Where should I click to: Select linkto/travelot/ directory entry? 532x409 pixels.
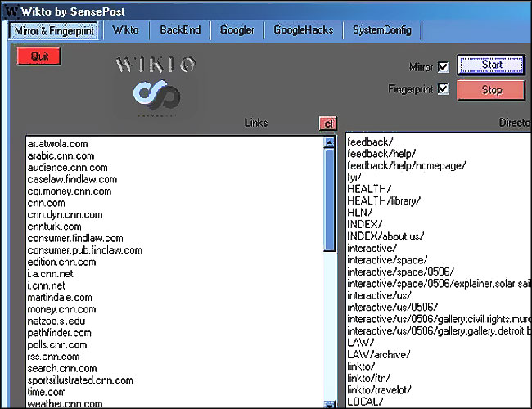point(379,390)
